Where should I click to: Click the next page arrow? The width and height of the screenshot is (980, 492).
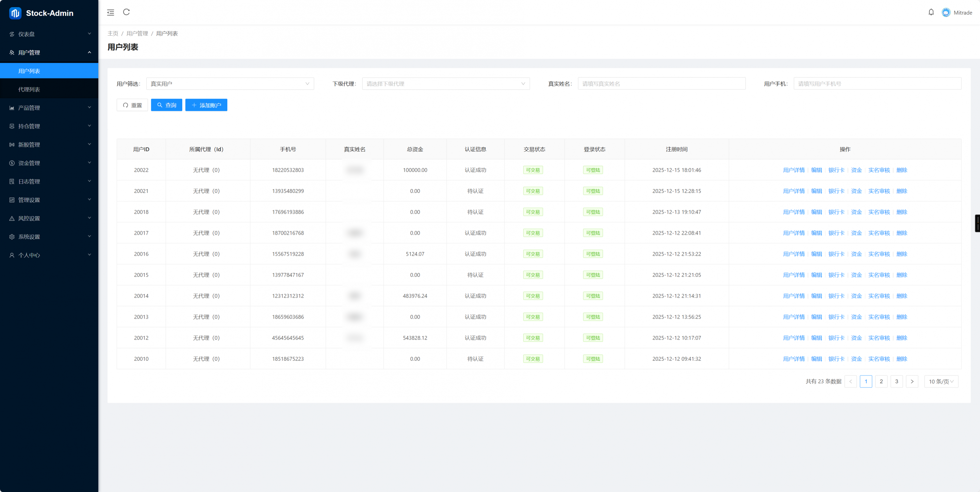tap(912, 381)
